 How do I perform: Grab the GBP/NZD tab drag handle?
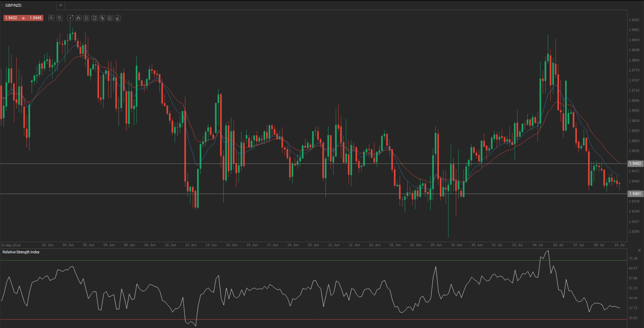pyautogui.click(x=2, y=5)
